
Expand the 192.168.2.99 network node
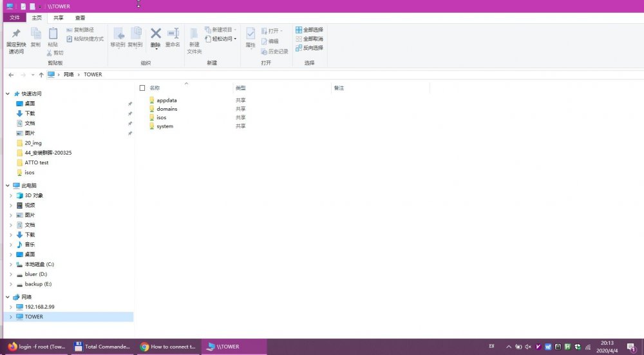11,307
